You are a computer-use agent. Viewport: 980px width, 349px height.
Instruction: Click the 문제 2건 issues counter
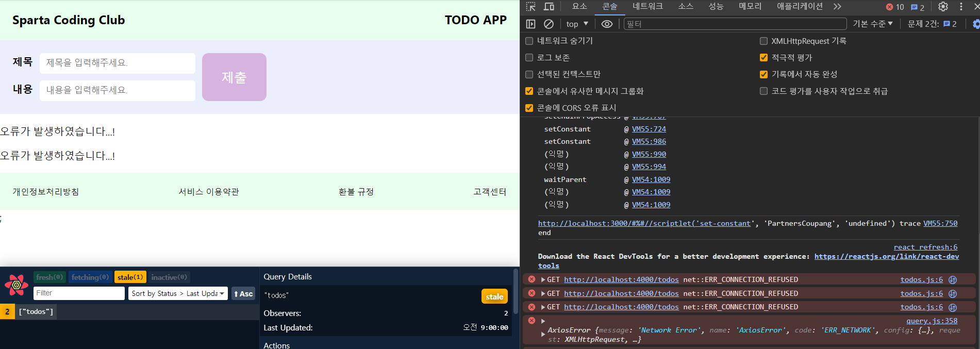[x=932, y=24]
